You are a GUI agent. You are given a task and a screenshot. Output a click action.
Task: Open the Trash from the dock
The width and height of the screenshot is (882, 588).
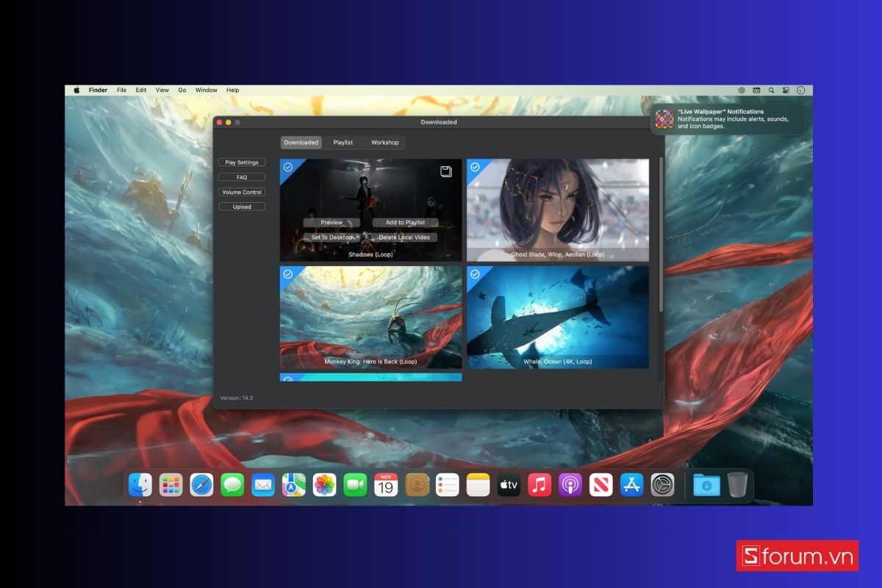(x=738, y=485)
